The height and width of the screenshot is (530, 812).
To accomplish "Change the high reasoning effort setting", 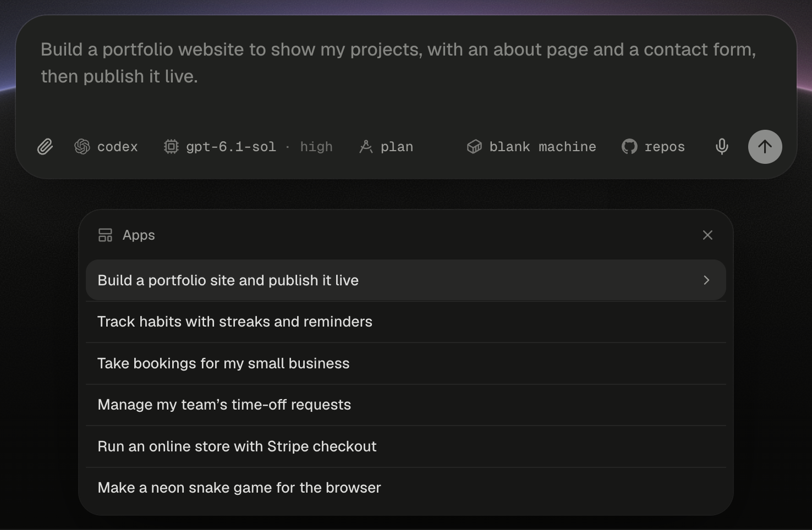I will click(316, 147).
